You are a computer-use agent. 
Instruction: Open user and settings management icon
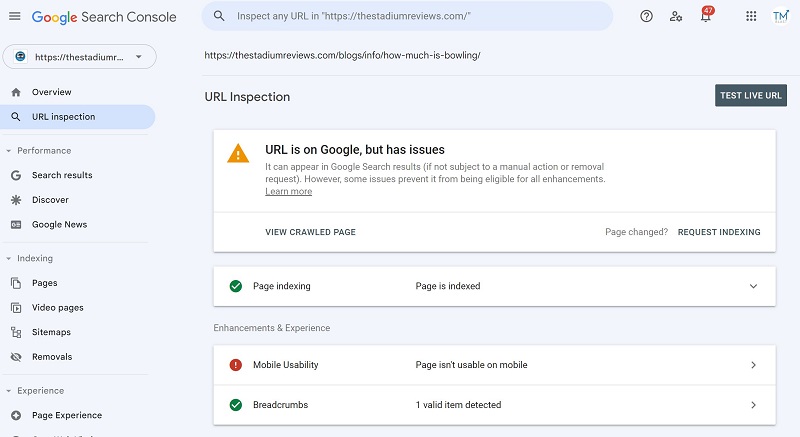(676, 16)
